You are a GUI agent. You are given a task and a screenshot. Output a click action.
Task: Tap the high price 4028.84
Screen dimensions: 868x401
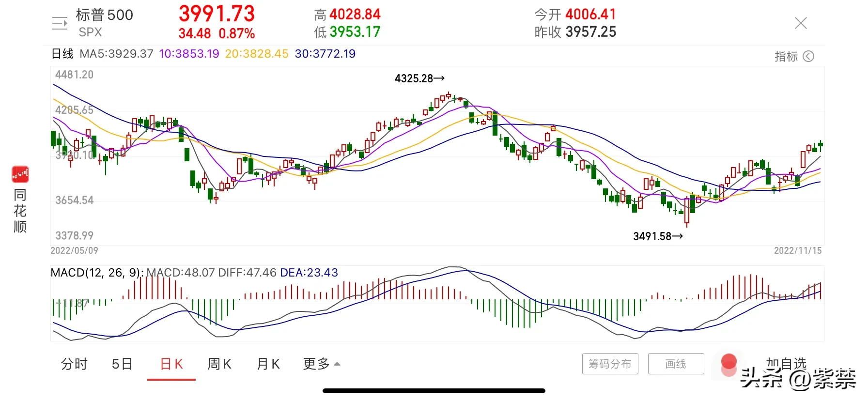point(355,15)
